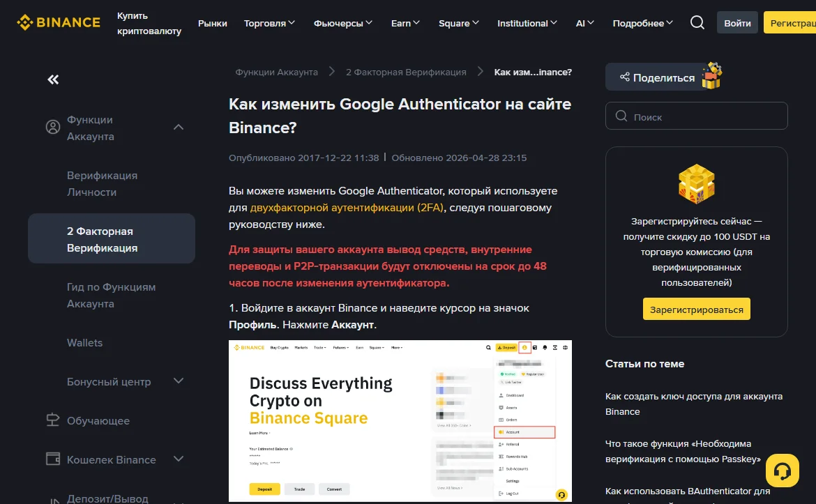Expand the Кошелек Binance section chevron
The height and width of the screenshot is (504, 816).
[x=179, y=459]
